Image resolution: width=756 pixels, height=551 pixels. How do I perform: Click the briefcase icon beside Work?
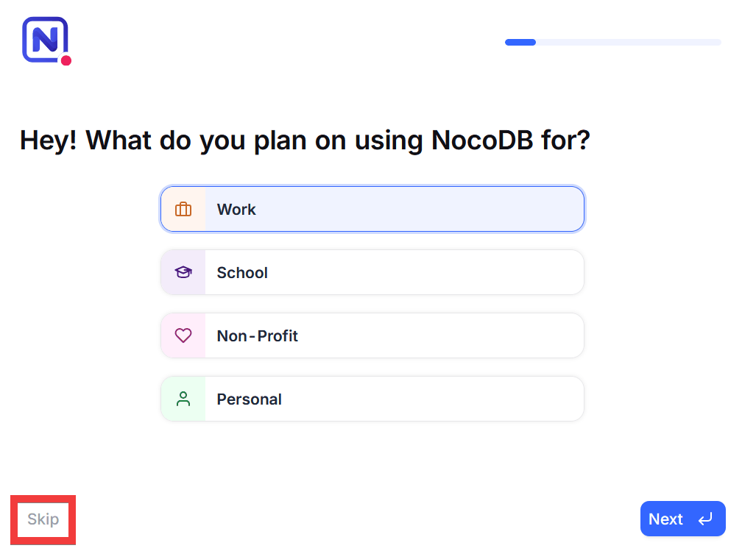point(183,210)
